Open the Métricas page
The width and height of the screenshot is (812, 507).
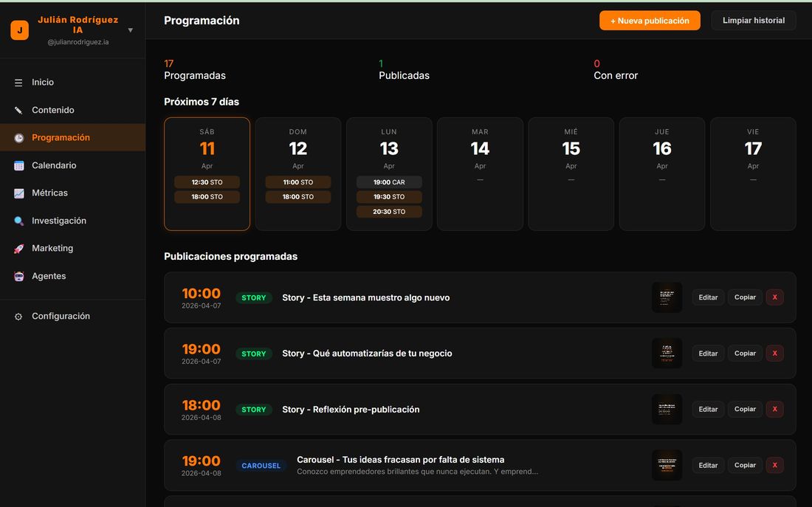[x=72, y=193]
